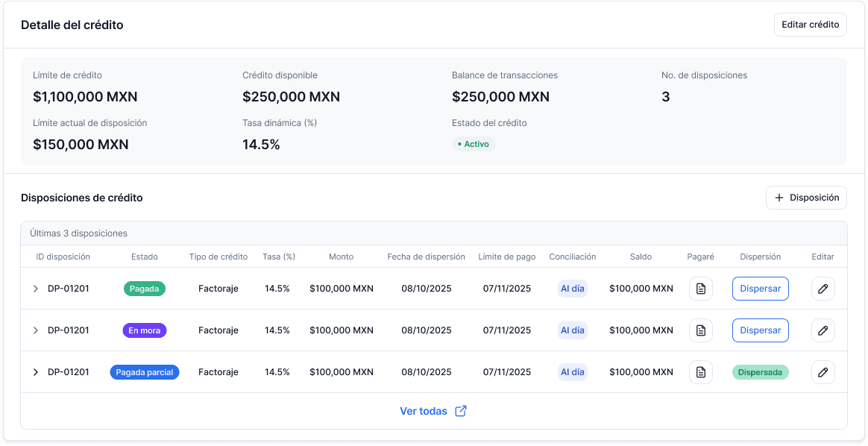Expand the En mora disposition row
Viewport: 868px width, 446px height.
[x=35, y=330]
